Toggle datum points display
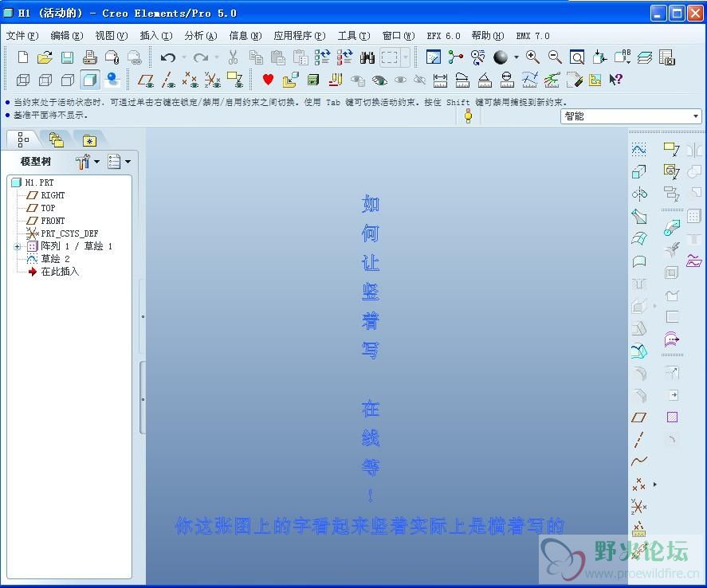Viewport: 707px width, 588px height. [x=190, y=80]
